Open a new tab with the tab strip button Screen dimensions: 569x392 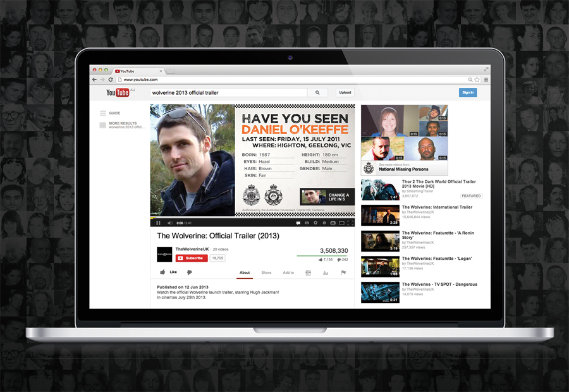pyautogui.click(x=171, y=71)
